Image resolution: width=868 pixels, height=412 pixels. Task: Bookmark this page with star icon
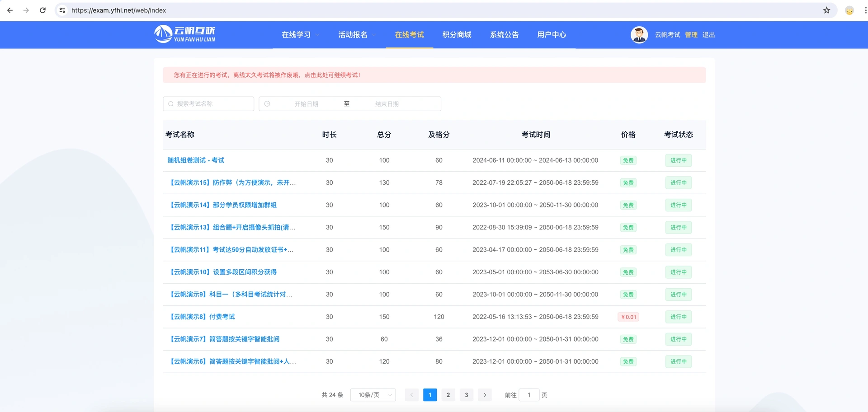click(x=826, y=10)
